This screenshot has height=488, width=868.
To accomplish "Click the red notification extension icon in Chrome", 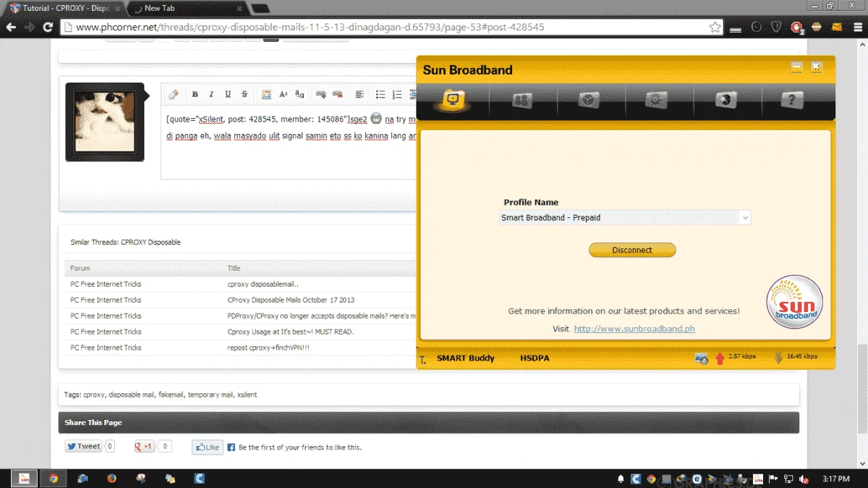I will tap(797, 28).
